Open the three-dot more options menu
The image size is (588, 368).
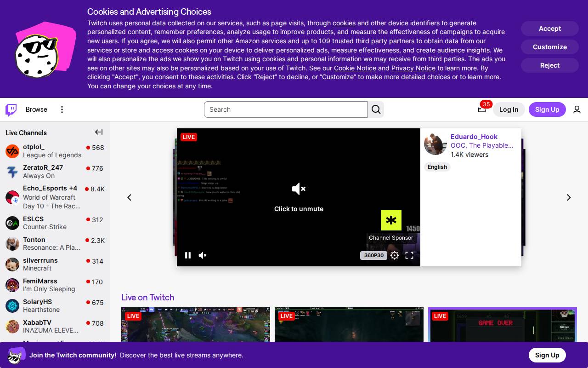(62, 109)
